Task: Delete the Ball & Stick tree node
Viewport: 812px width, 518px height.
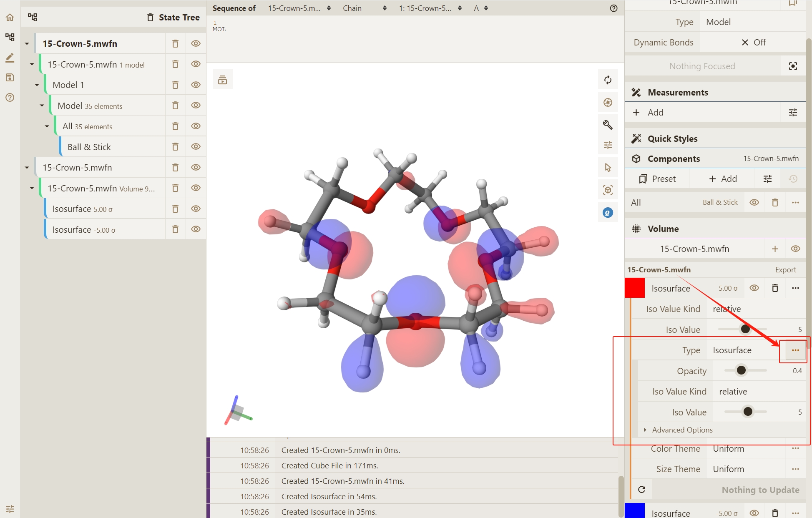Action: click(175, 147)
